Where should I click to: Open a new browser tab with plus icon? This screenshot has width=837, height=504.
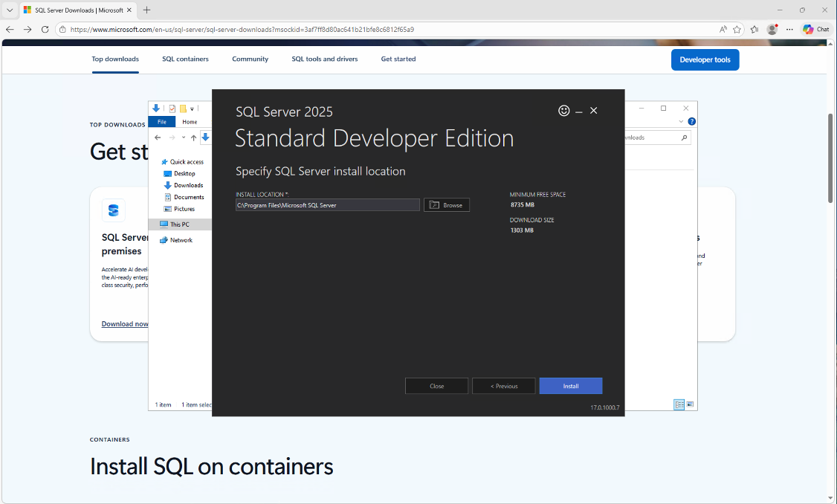point(146,10)
